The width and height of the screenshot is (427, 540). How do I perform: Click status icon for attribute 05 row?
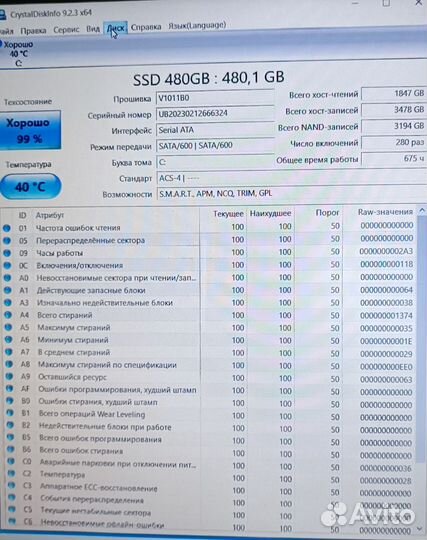click(x=7, y=240)
